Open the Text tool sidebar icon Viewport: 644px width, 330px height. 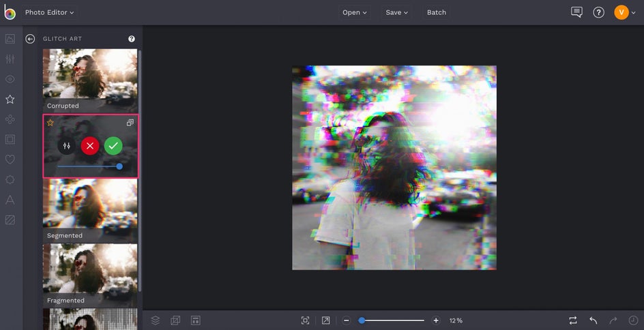[x=10, y=200]
